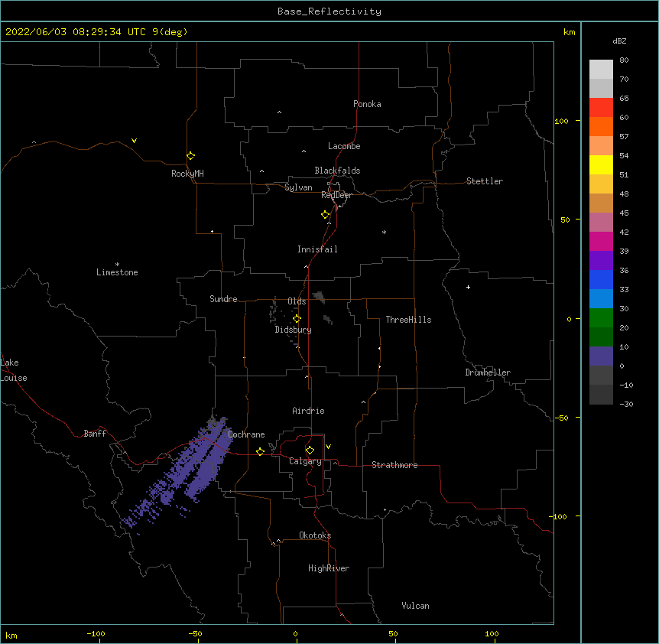Click the Banff label
Screen dimensions: 659x644
(95, 434)
